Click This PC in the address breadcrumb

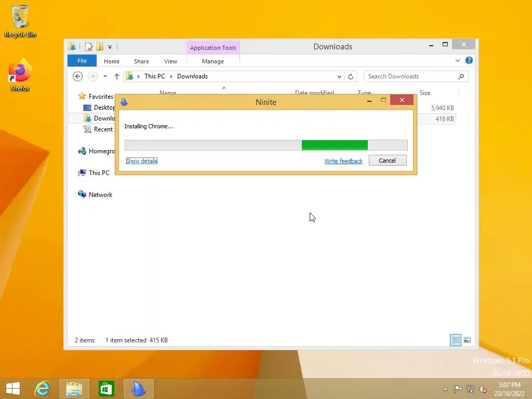coord(155,76)
